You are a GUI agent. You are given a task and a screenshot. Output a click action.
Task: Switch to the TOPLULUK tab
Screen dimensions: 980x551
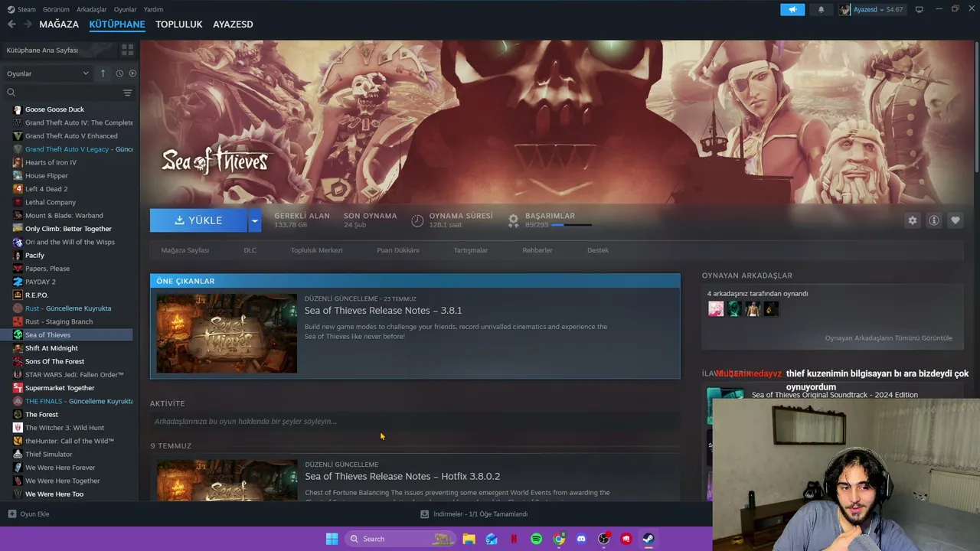[179, 24]
